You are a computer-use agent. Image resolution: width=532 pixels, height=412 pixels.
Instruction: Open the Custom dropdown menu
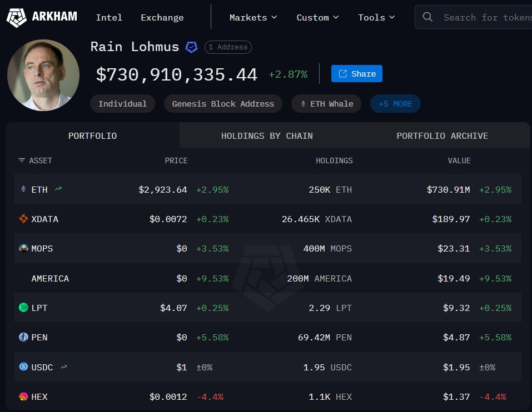tap(317, 17)
